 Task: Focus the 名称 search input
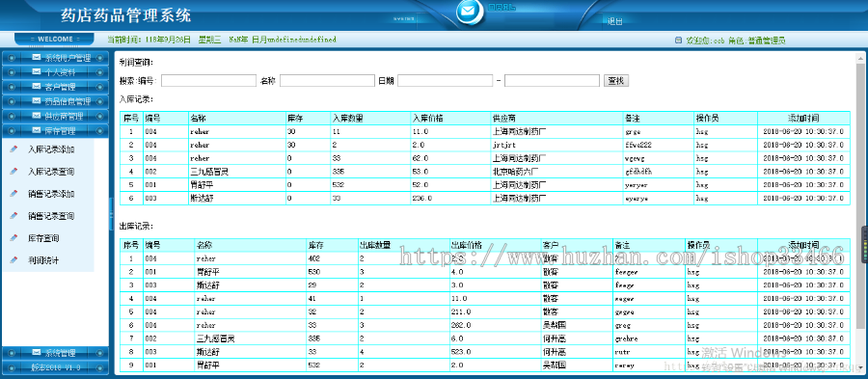click(x=327, y=81)
